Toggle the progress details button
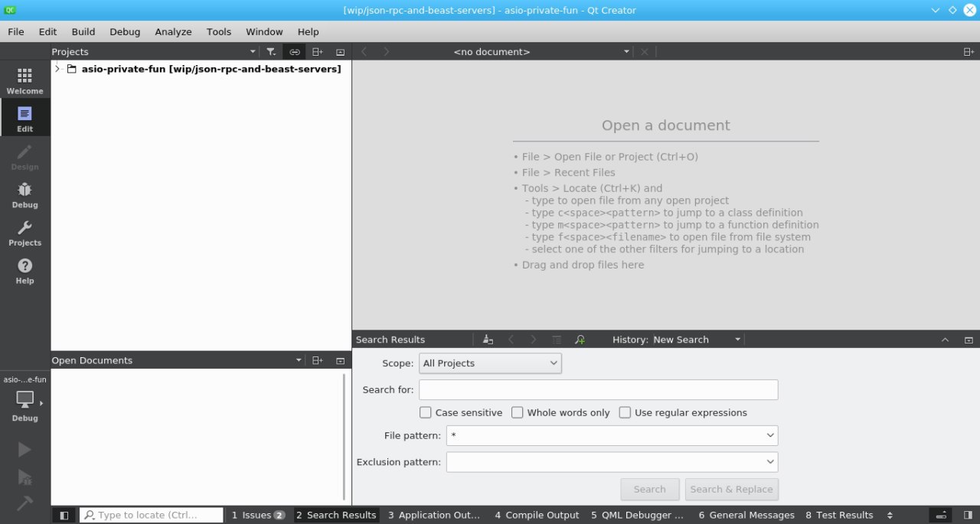The image size is (980, 524). [942, 515]
